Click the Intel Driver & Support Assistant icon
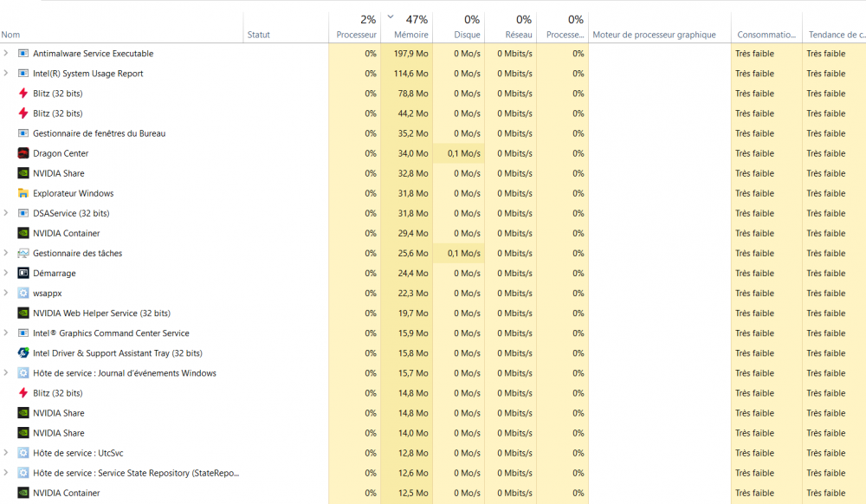866x504 pixels. (23, 353)
